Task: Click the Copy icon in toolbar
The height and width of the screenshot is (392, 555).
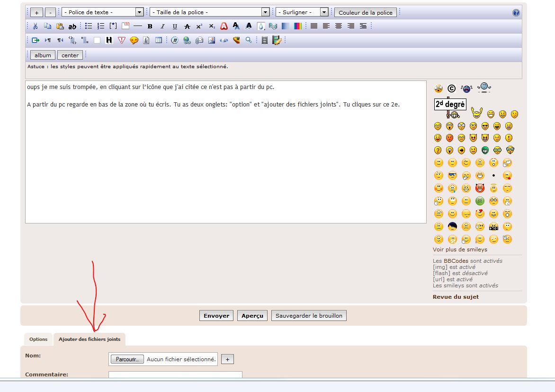Action: click(47, 26)
